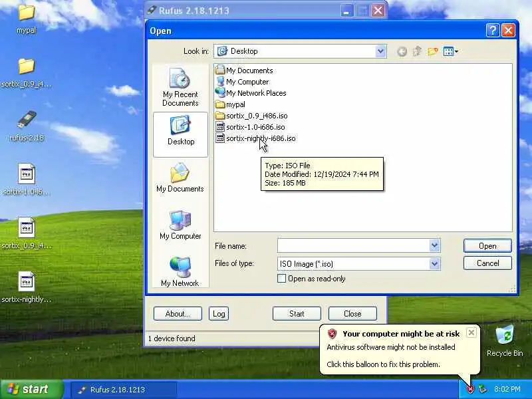The image size is (532, 399).
Task: Select sortix-nightly-i686.iso file
Action: (x=255, y=138)
